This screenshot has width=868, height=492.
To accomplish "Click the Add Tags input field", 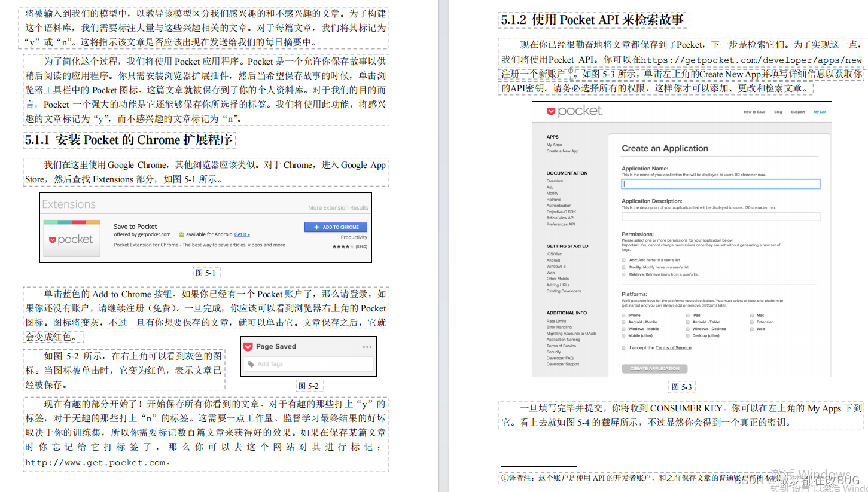I will click(308, 364).
